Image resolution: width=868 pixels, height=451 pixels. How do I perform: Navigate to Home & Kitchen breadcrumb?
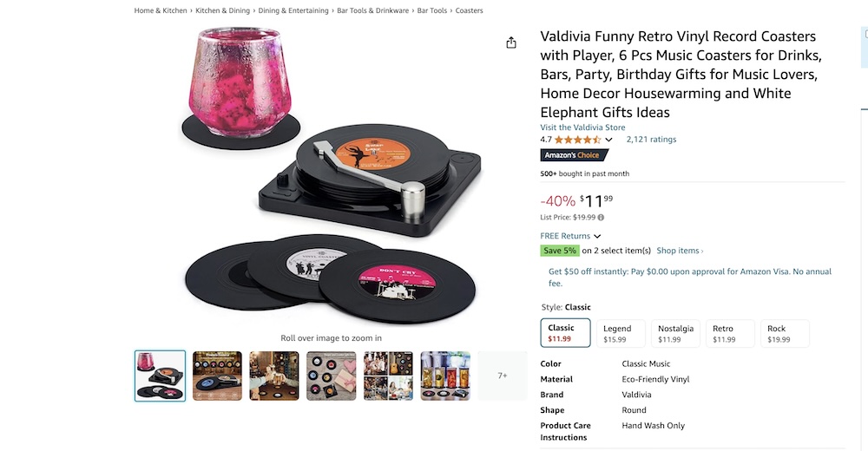click(161, 11)
